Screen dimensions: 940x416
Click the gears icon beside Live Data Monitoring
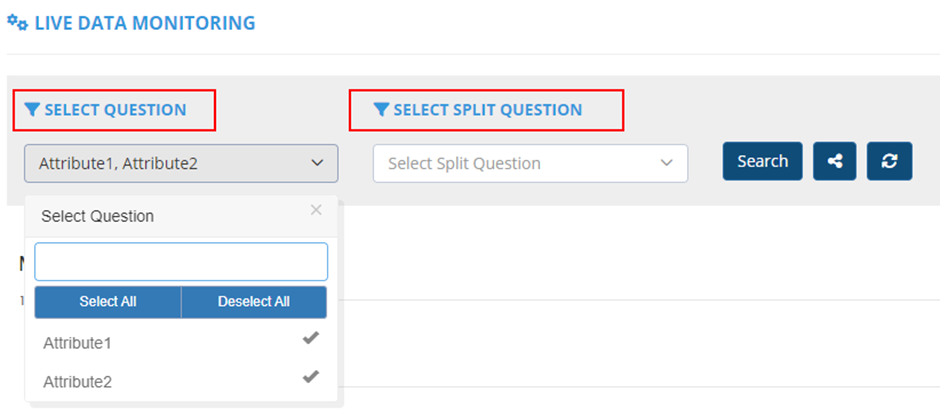click(17, 21)
